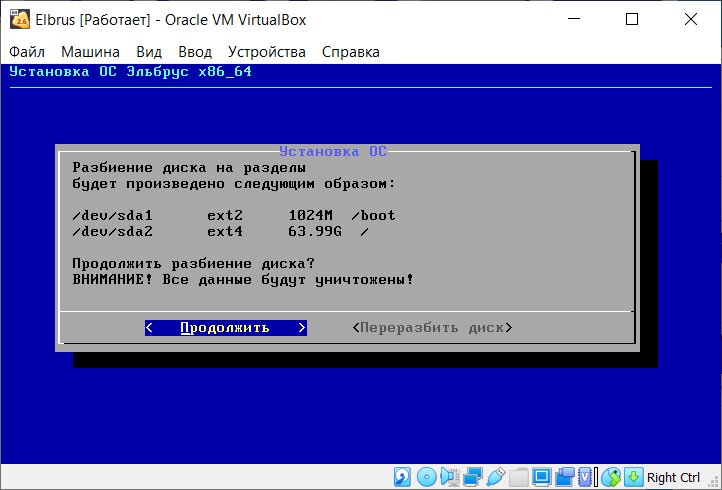Open the Файл menu
The width and height of the screenshot is (722, 490).
click(27, 52)
